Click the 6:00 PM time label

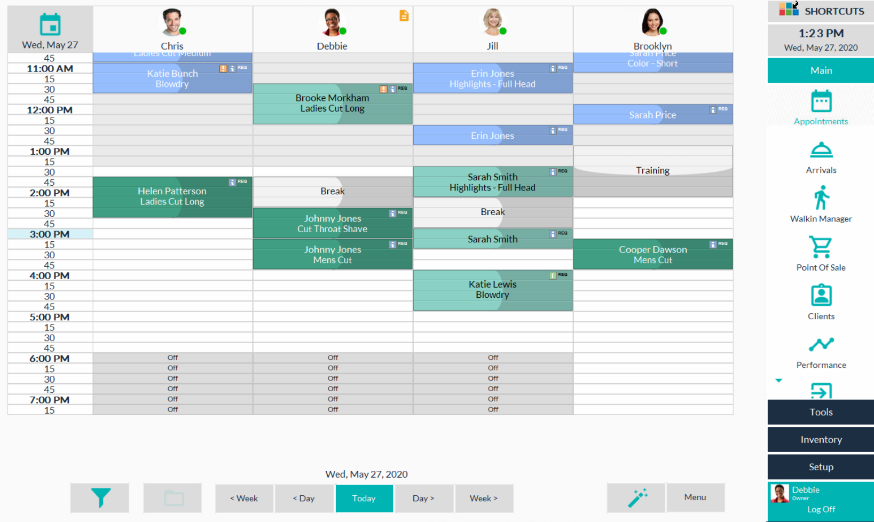pos(50,359)
